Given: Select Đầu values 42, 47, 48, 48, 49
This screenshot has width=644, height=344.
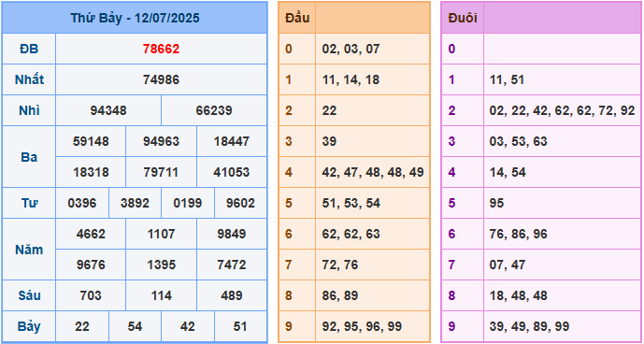Looking at the screenshot, I should 373,172.
